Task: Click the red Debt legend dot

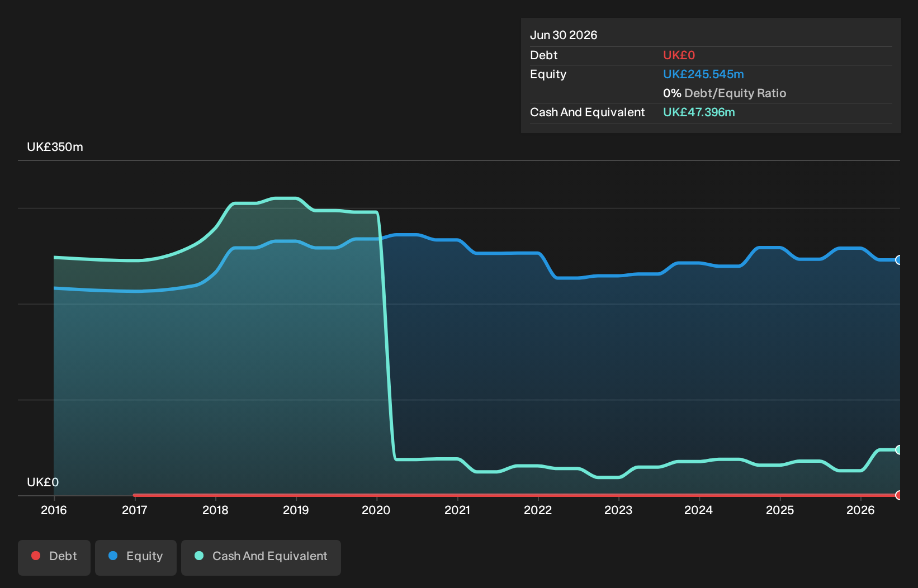Action: pyautogui.click(x=36, y=556)
